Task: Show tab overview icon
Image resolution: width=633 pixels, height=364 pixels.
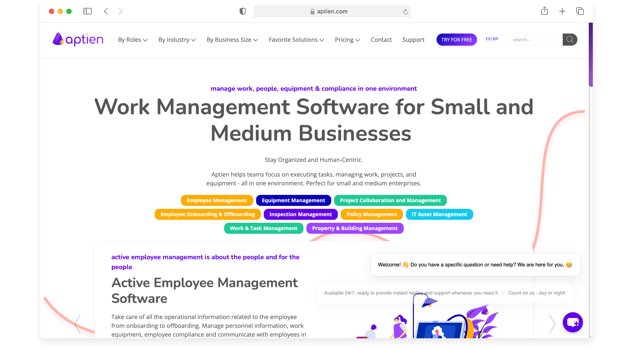Action: (580, 11)
